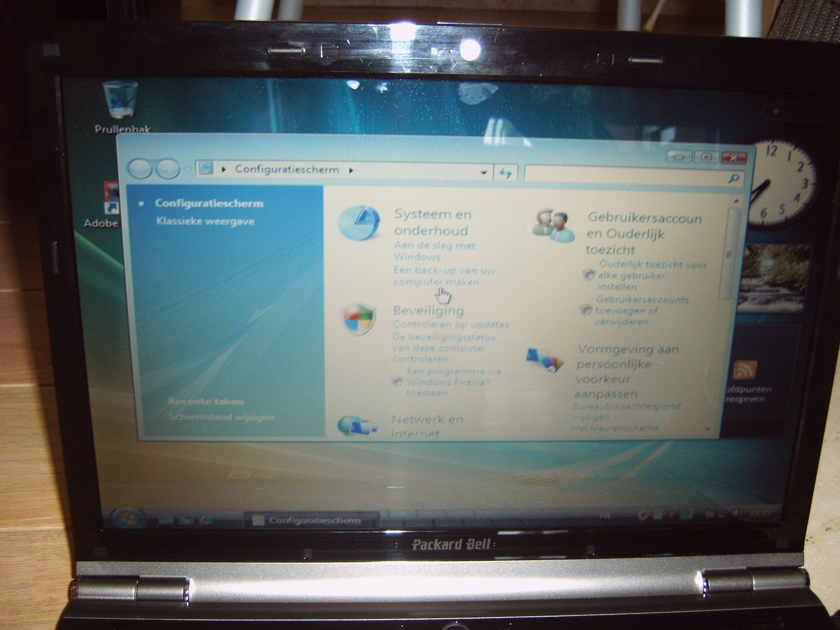Screen dimensions: 840x630
Task: Click the Vormgeving personalization icon
Action: click(545, 360)
